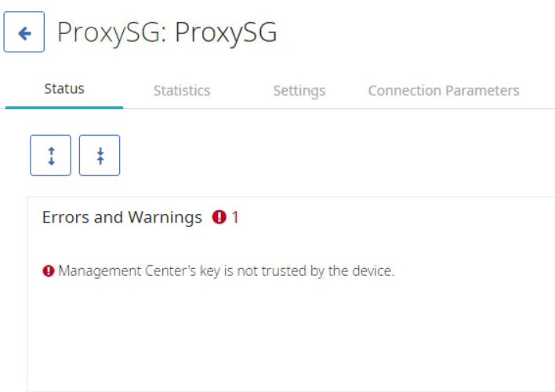Open the Statistics tab
The image size is (555, 392).
pyautogui.click(x=182, y=91)
